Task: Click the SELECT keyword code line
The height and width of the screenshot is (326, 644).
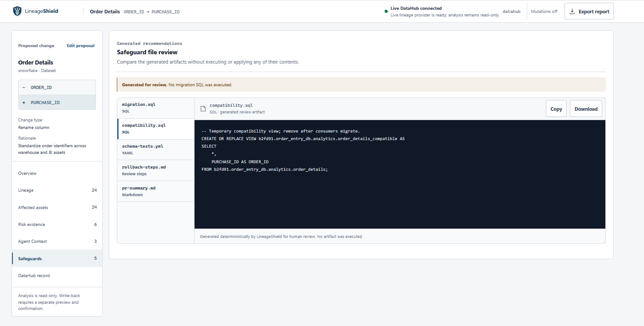Action: 209,146
